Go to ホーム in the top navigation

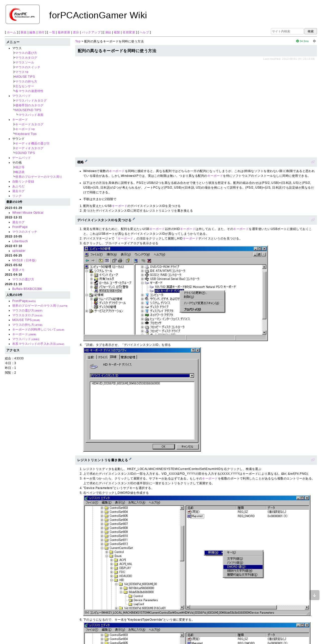pyautogui.click(x=11, y=32)
